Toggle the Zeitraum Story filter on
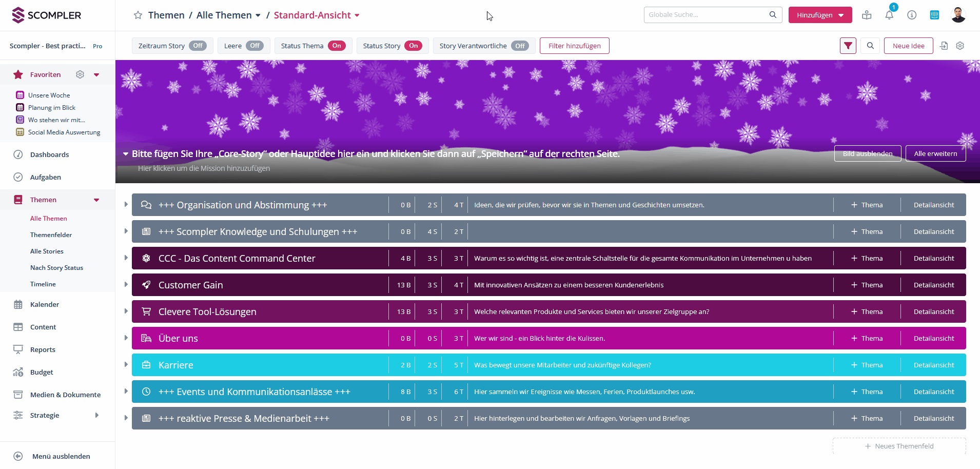980x469 pixels. 198,46
